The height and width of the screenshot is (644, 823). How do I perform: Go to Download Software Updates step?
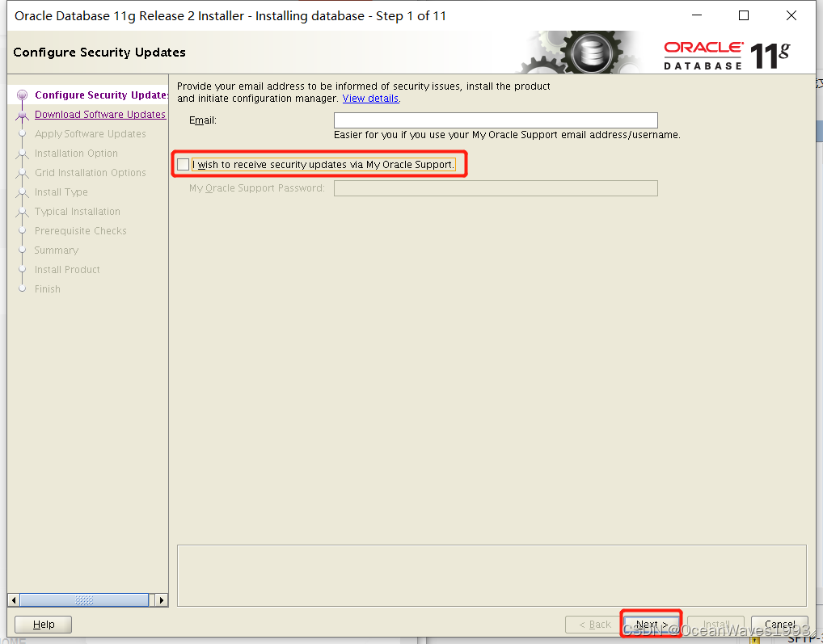(x=100, y=114)
